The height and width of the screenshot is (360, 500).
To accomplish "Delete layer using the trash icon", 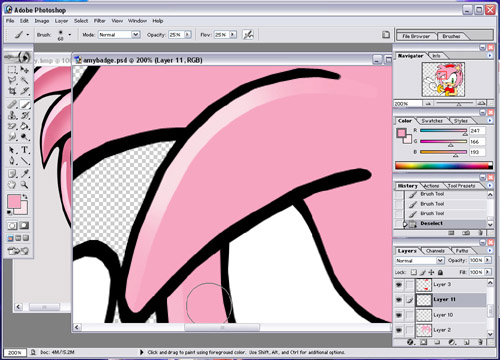I will click(480, 342).
